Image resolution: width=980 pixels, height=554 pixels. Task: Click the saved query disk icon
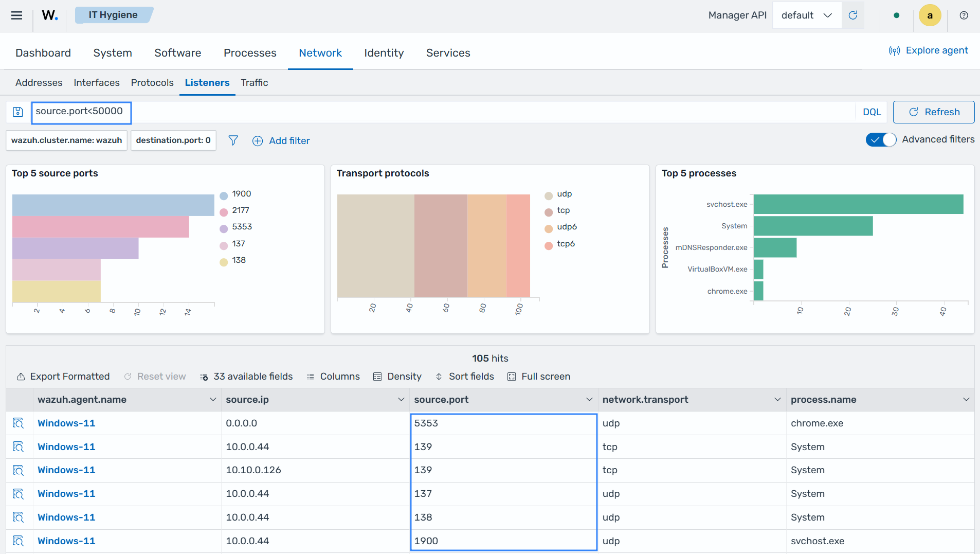(18, 112)
